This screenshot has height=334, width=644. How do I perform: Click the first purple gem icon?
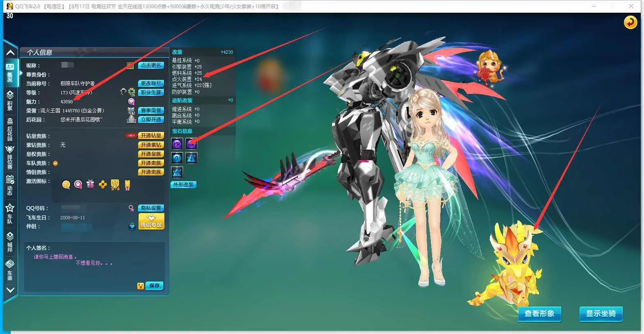177,144
